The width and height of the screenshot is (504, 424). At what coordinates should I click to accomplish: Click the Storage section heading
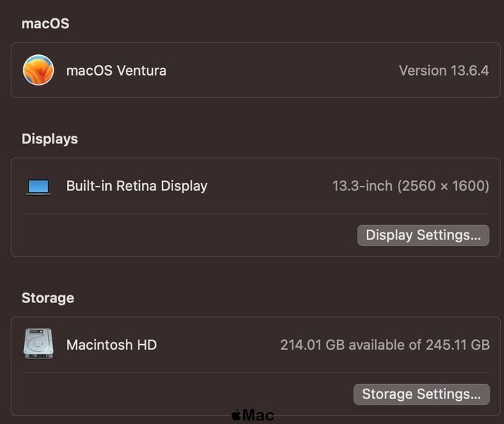[48, 298]
